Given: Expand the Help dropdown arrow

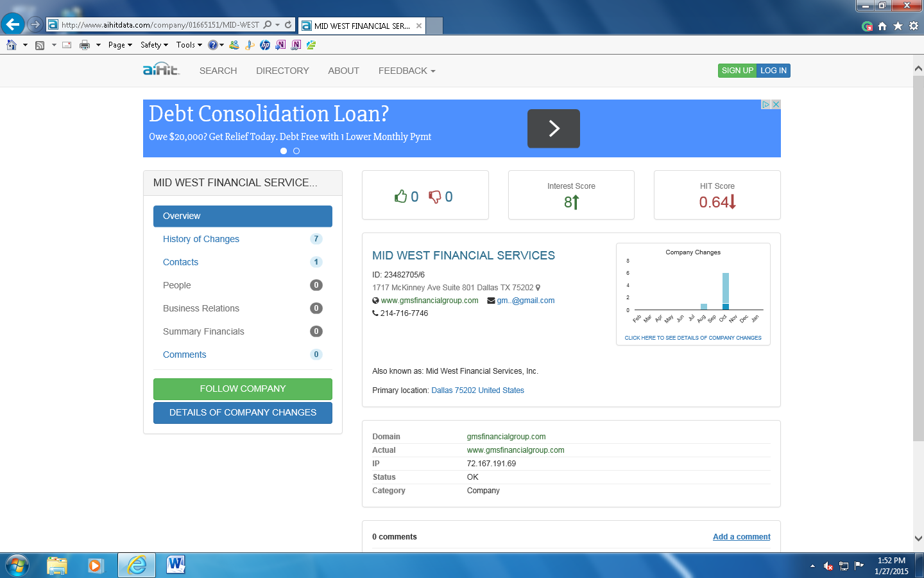Looking at the screenshot, I should [221, 45].
